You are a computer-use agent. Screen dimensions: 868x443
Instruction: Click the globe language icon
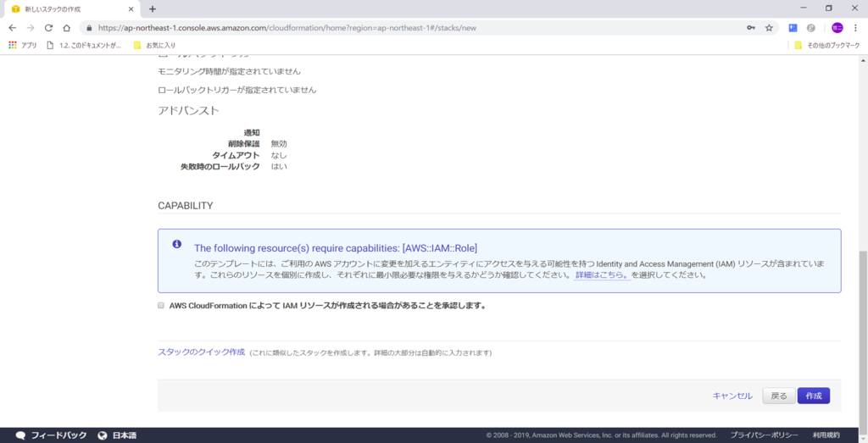point(103,435)
